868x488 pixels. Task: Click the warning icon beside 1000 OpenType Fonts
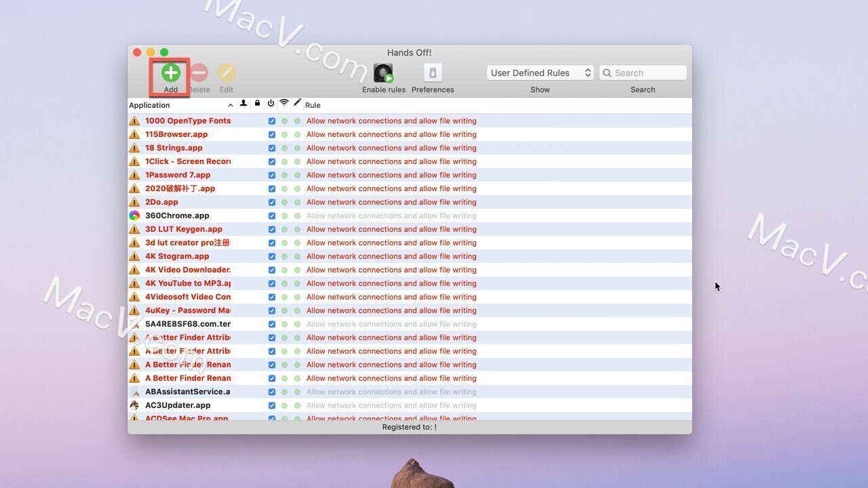[x=134, y=121]
